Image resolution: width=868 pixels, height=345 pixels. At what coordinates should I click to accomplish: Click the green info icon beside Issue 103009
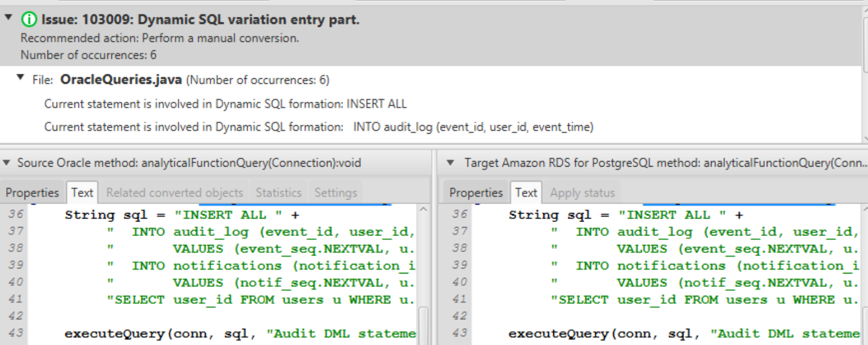pyautogui.click(x=27, y=20)
